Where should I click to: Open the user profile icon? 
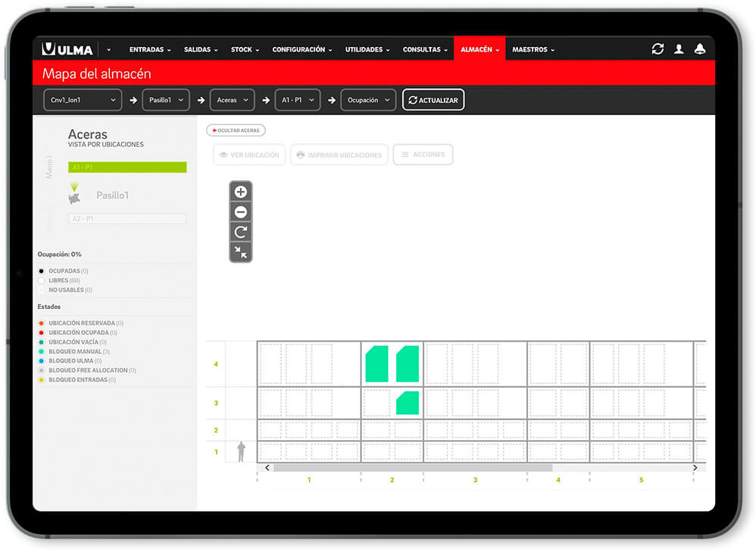pos(679,49)
